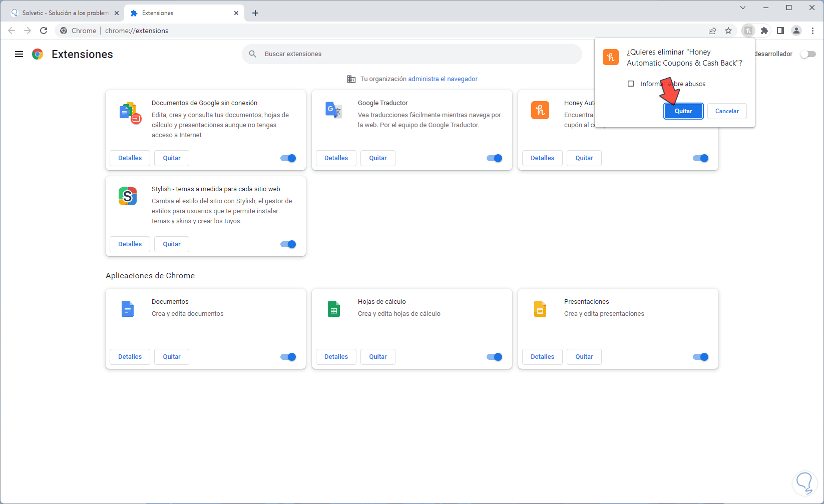Open the Extensions puzzle menu

[x=764, y=31]
